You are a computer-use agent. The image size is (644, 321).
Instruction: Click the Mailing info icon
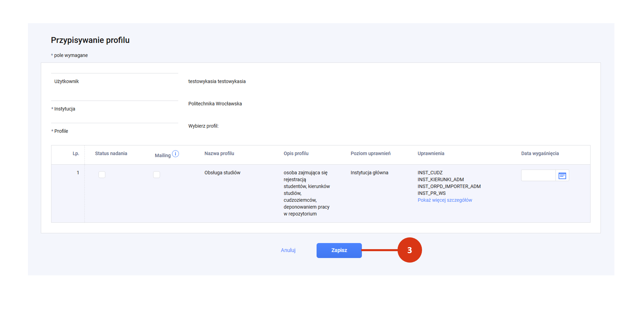click(x=176, y=154)
